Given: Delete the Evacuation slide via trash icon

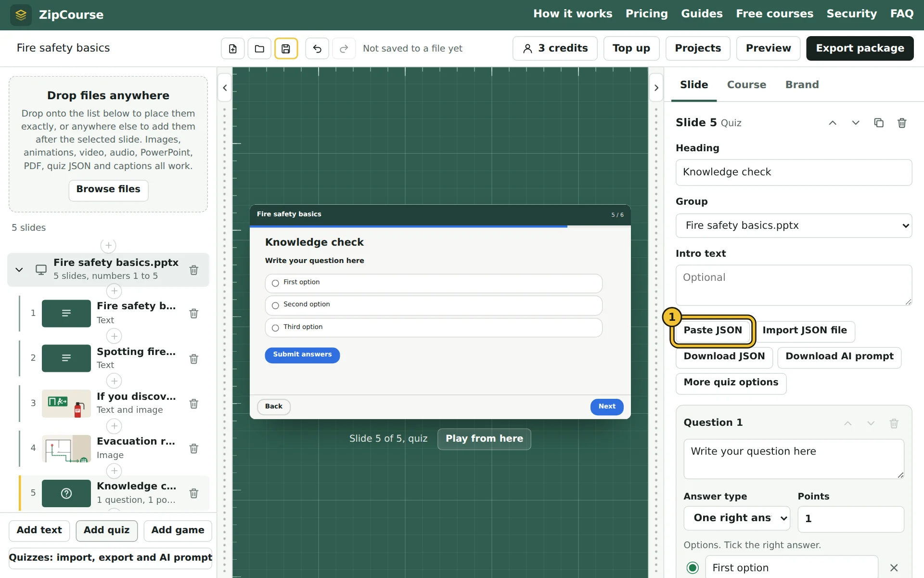Looking at the screenshot, I should pyautogui.click(x=194, y=448).
